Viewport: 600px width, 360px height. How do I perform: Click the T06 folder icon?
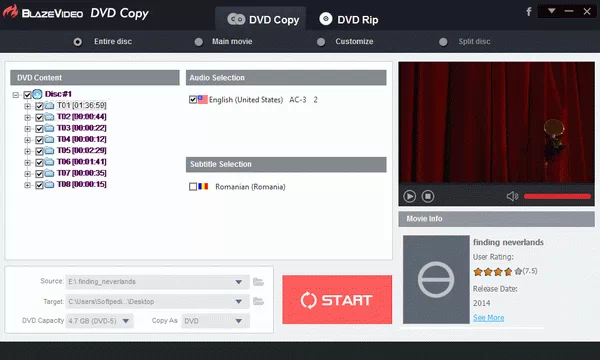click(x=49, y=162)
